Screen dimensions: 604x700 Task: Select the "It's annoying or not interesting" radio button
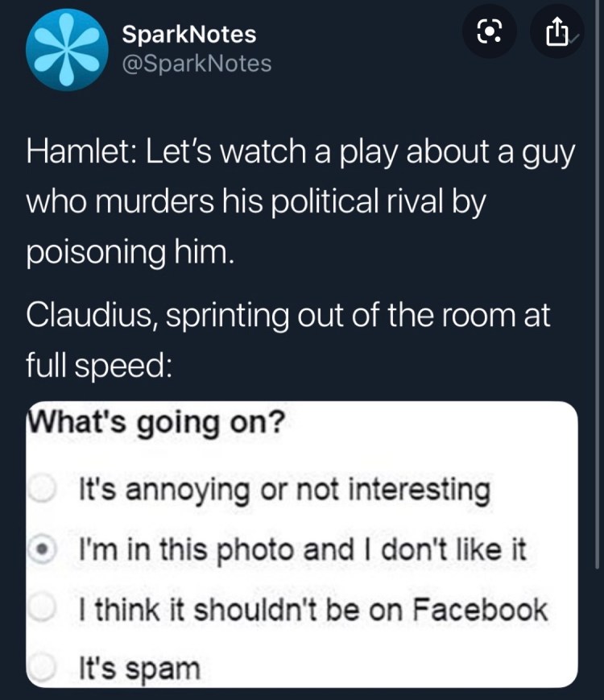[39, 488]
